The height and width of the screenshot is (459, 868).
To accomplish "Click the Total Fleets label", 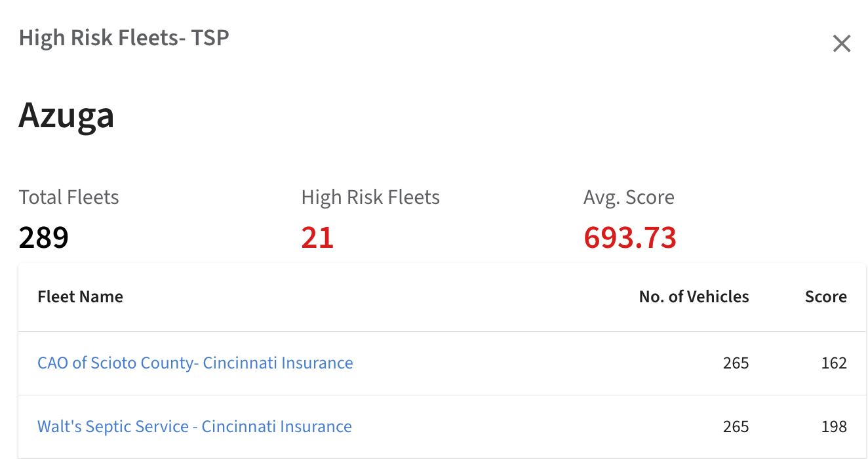I will pyautogui.click(x=69, y=197).
